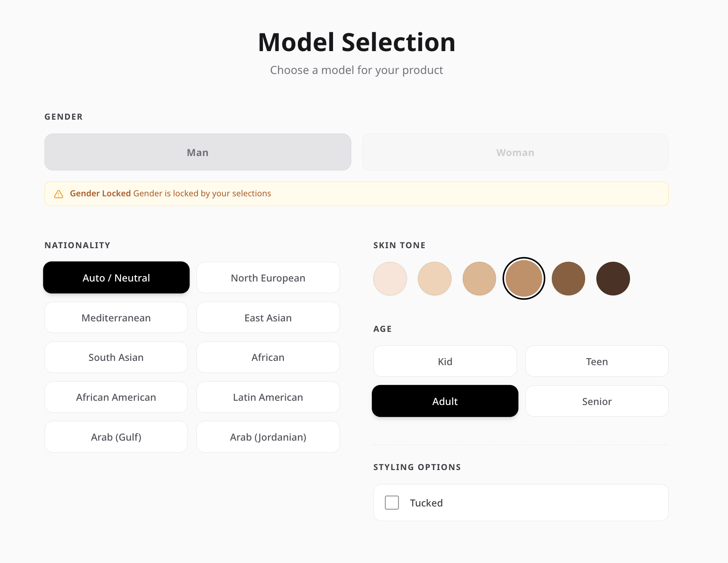This screenshot has height=563, width=728.
Task: Choose African American nationality
Action: [116, 397]
